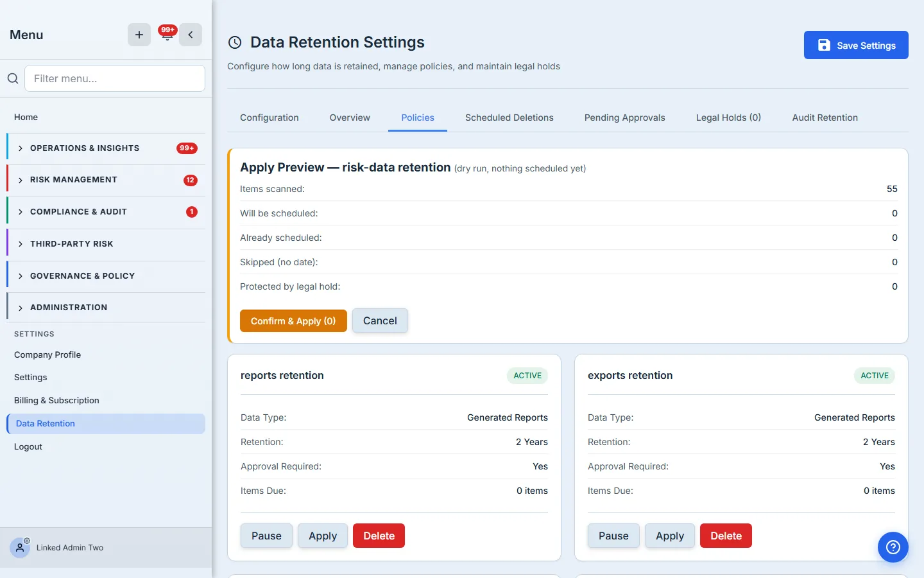Click the Linked Admin Two user avatar
This screenshot has width=924, height=578.
click(20, 548)
